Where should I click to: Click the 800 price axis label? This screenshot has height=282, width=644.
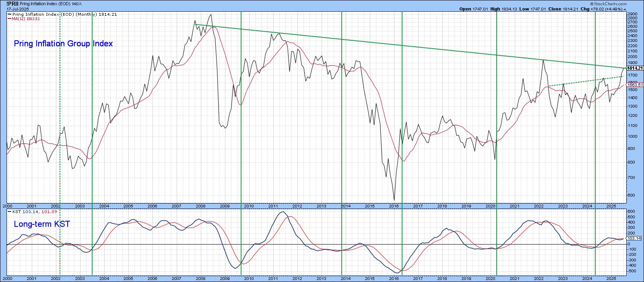coord(631,162)
